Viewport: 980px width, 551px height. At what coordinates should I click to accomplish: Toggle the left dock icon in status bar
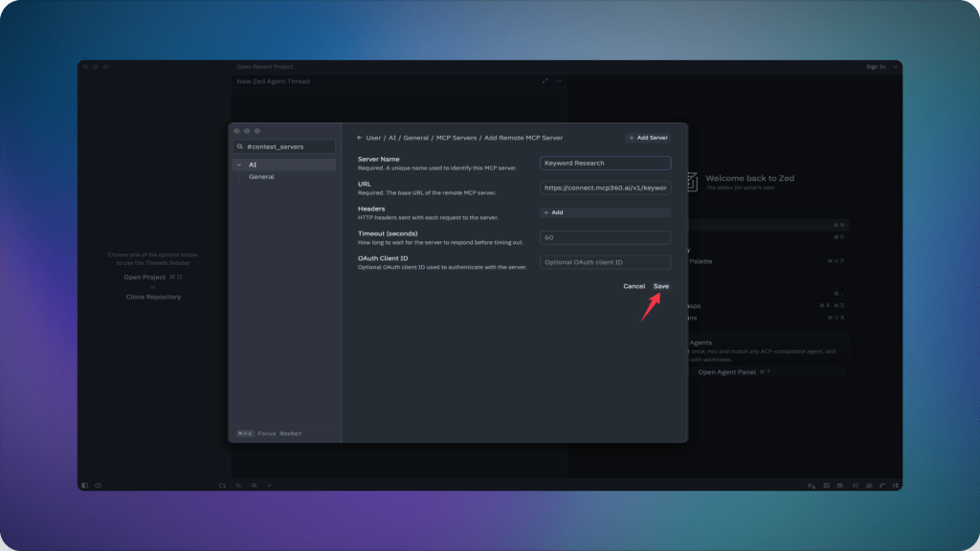[85, 485]
